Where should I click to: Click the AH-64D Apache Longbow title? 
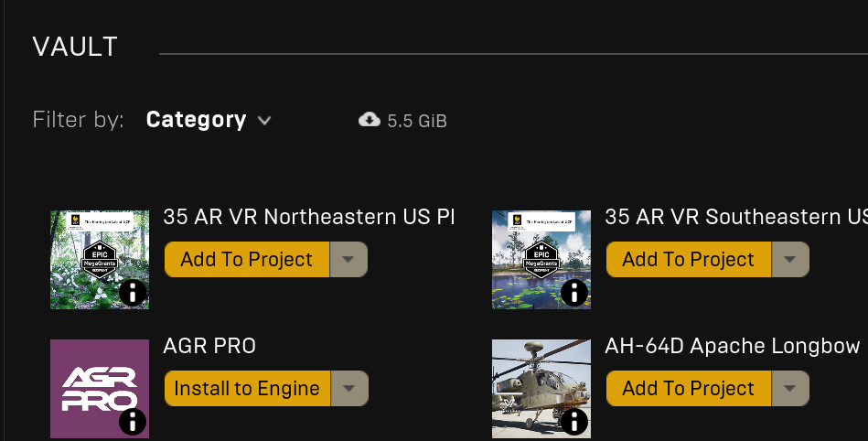coord(733,346)
